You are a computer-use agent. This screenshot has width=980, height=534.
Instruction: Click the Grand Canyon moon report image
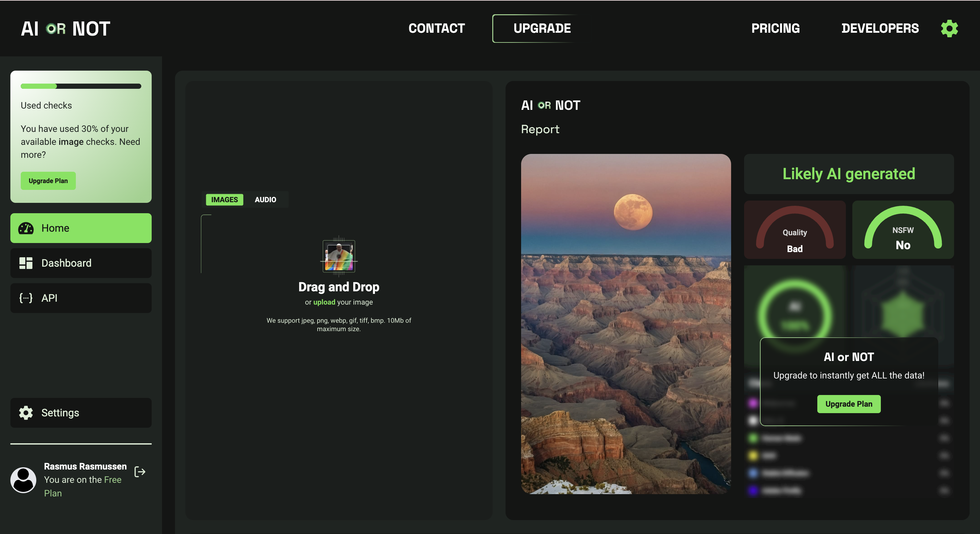[625, 324]
